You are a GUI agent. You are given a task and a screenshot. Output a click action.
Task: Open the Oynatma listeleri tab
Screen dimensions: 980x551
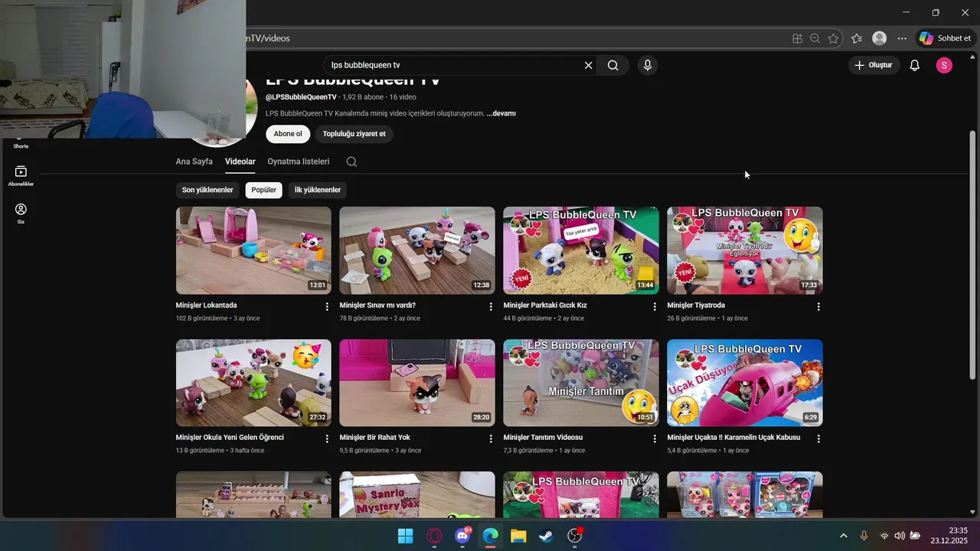pyautogui.click(x=299, y=161)
